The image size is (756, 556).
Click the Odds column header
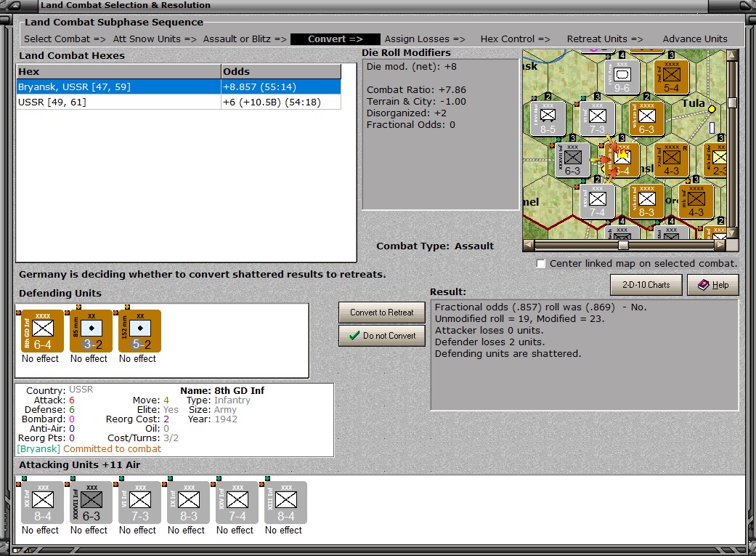point(281,71)
